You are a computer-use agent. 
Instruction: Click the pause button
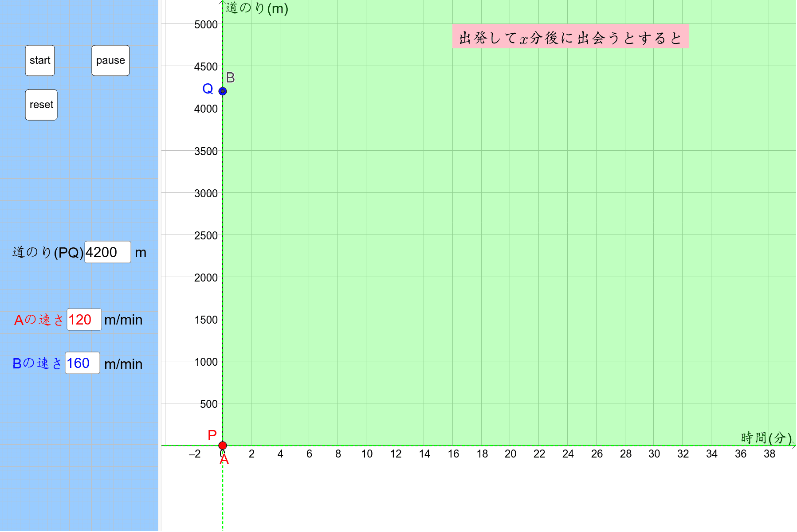pyautogui.click(x=110, y=60)
